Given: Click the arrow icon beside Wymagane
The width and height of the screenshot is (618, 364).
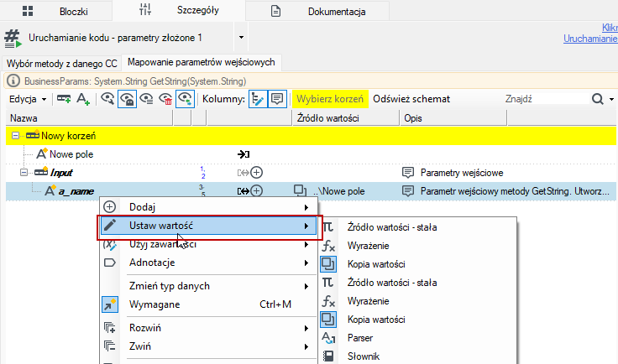Looking at the screenshot, I should (110, 304).
